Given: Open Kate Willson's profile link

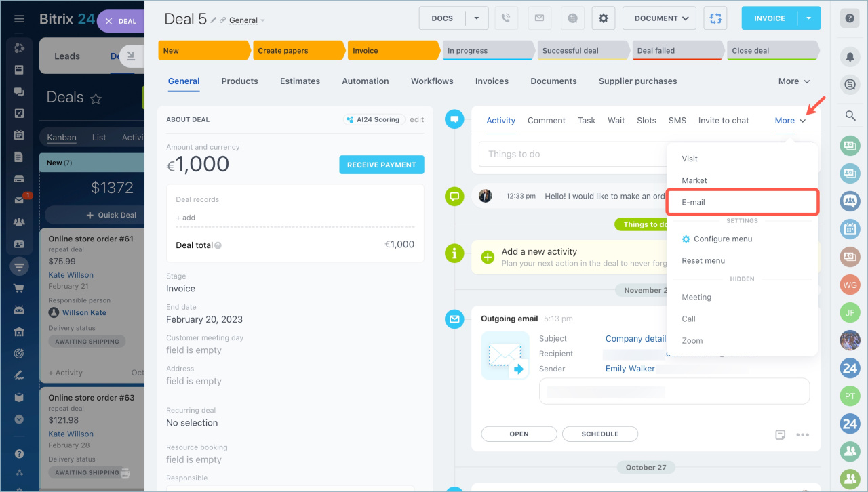Looking at the screenshot, I should [71, 274].
